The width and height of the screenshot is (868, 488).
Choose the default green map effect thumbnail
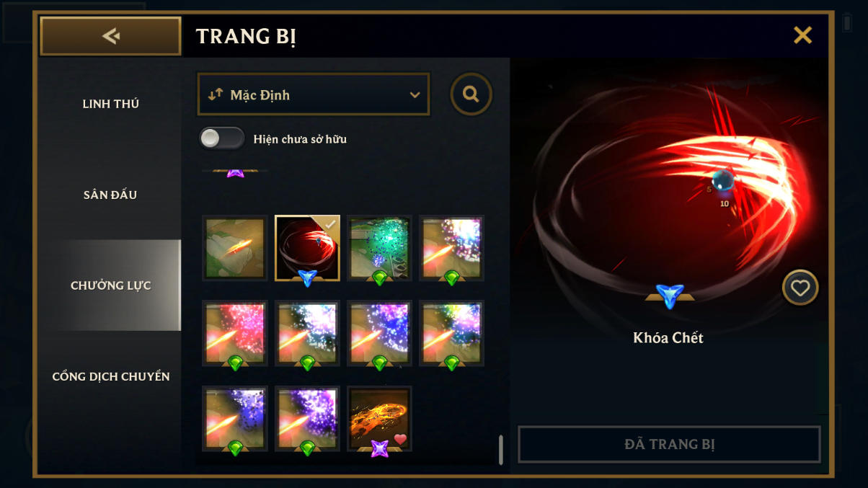(x=235, y=248)
